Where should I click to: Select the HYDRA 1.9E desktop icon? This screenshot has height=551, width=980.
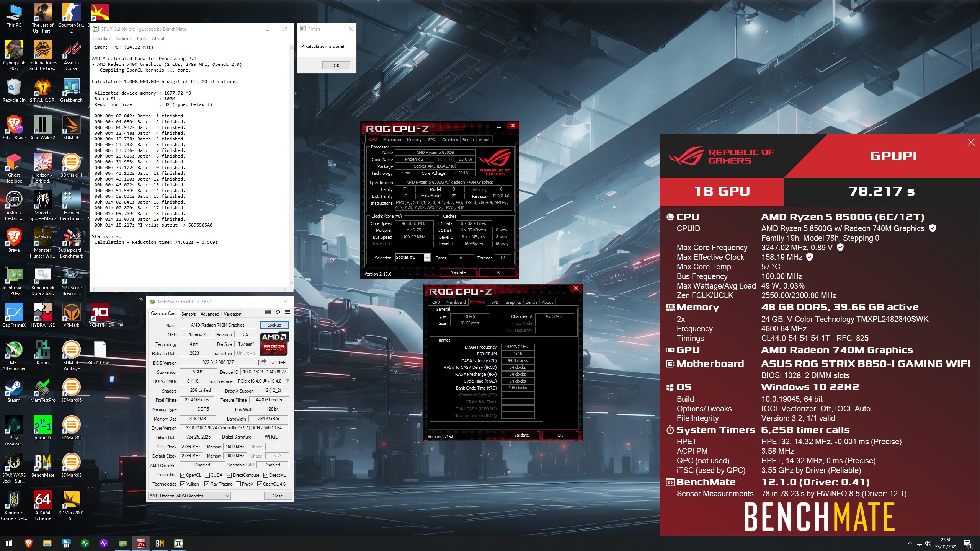click(x=42, y=316)
